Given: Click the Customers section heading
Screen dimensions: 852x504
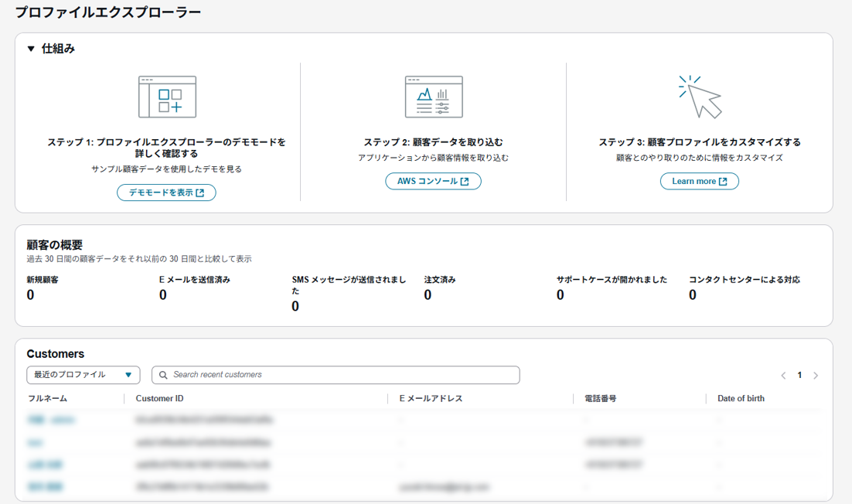Looking at the screenshot, I should (56, 353).
